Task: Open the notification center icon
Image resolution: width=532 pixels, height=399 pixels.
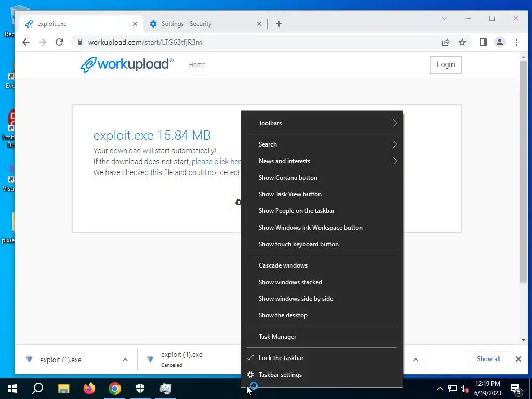Action: (516, 389)
